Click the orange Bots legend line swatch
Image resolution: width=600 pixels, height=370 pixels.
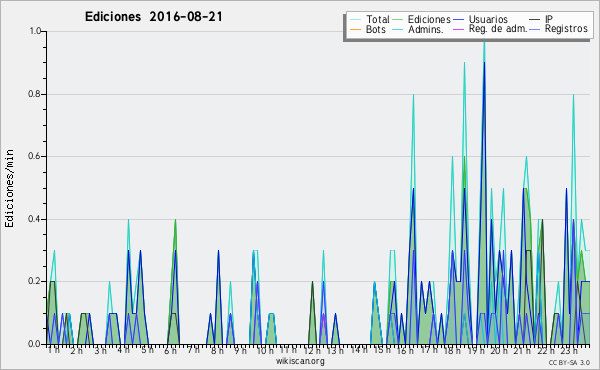tap(355, 29)
